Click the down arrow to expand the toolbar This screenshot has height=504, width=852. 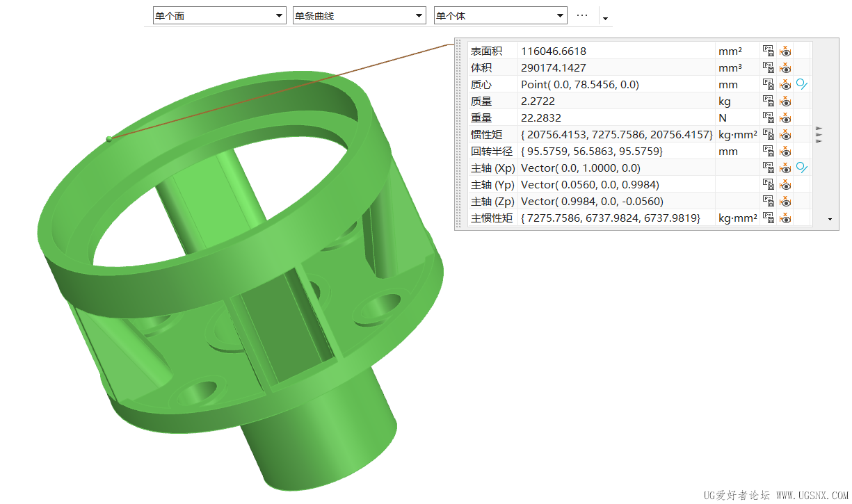pyautogui.click(x=605, y=17)
